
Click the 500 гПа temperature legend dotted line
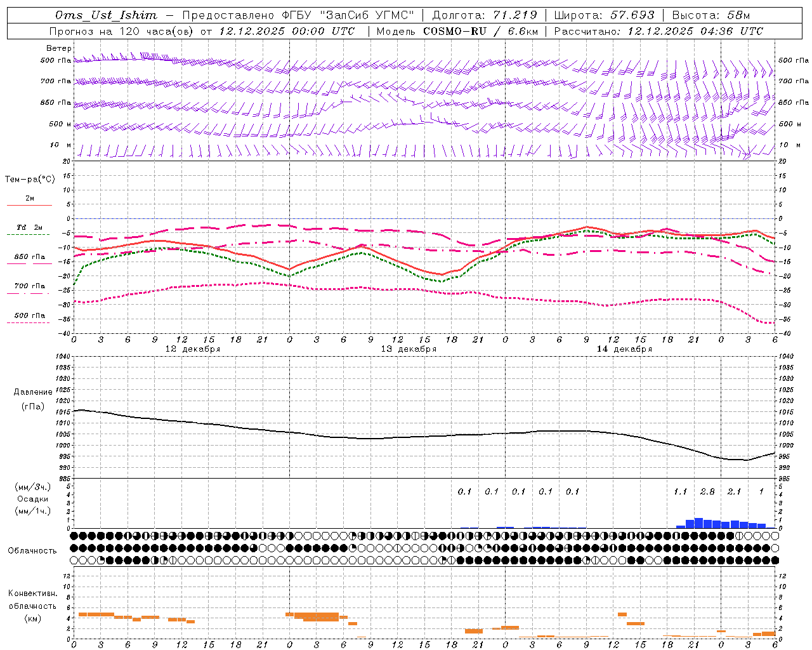coord(28,322)
